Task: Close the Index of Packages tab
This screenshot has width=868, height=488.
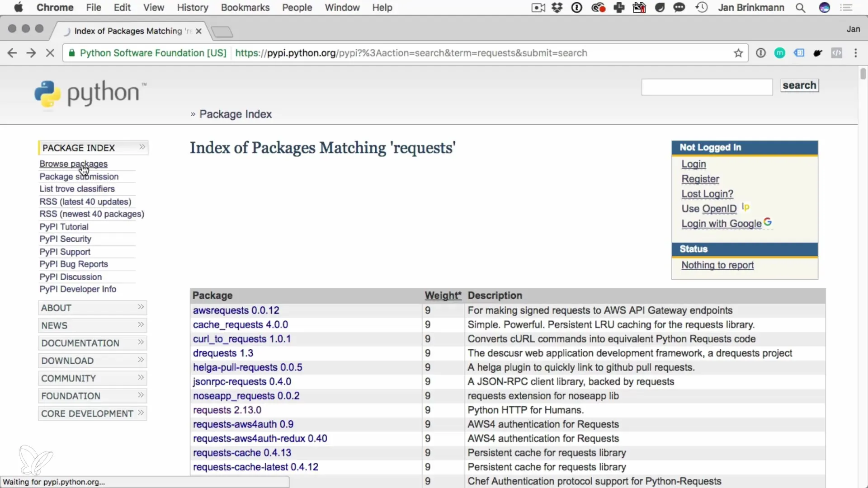Action: 198,31
